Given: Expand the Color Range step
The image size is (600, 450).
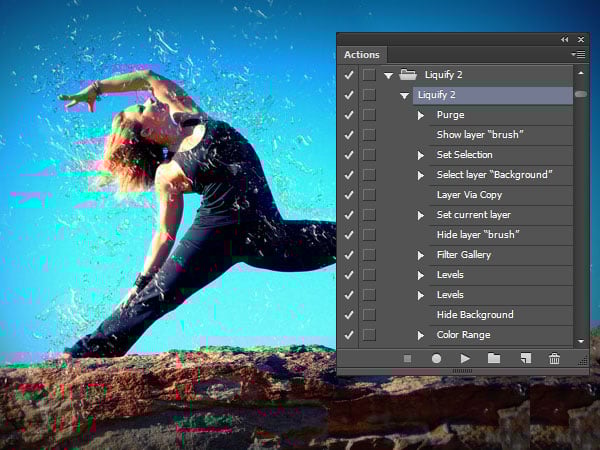Looking at the screenshot, I should point(421,335).
